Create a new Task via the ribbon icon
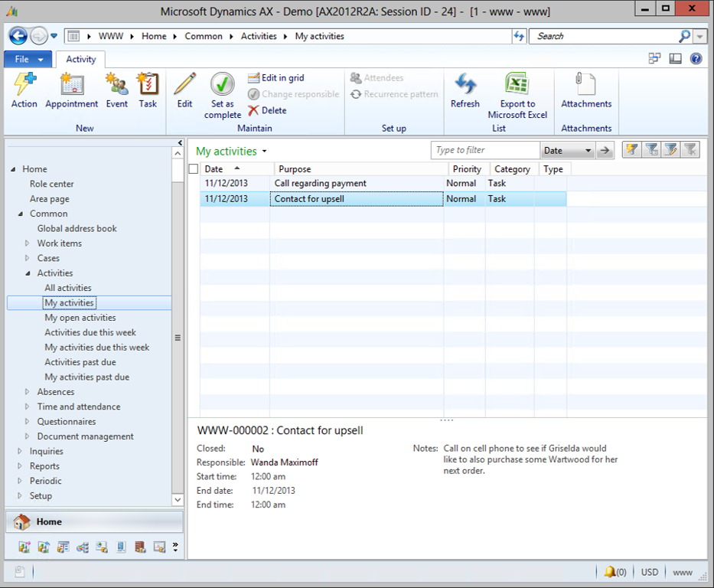The image size is (714, 588). coord(148,84)
